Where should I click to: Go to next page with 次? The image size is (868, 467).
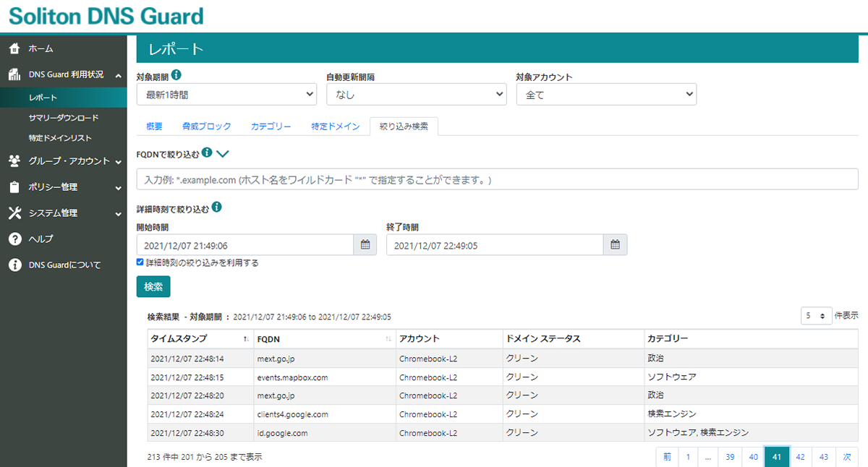[x=848, y=457]
